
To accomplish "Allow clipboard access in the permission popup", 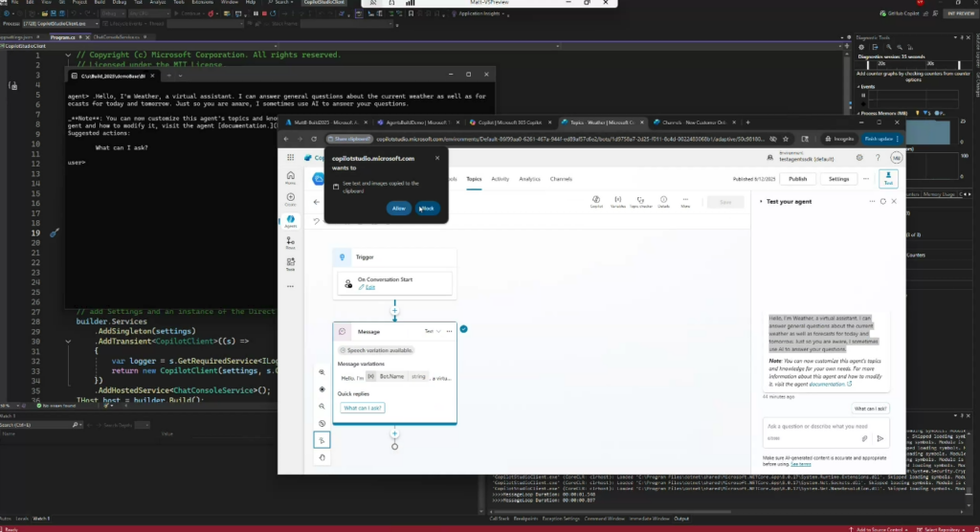I will [398, 209].
